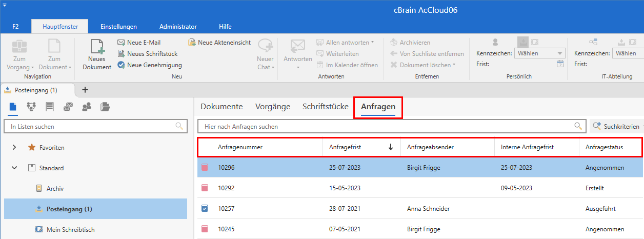The image size is (644, 239).
Task: Open the documents list icon in sidebar
Action: 13,107
